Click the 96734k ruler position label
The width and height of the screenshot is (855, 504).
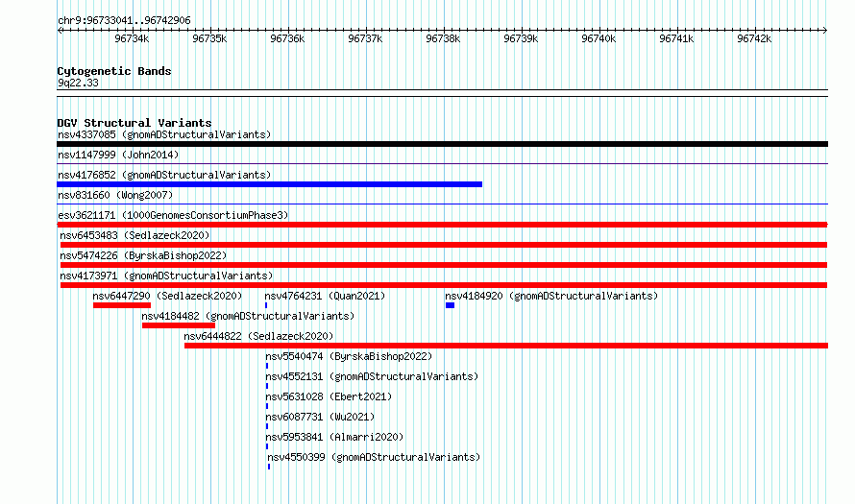pyautogui.click(x=132, y=38)
